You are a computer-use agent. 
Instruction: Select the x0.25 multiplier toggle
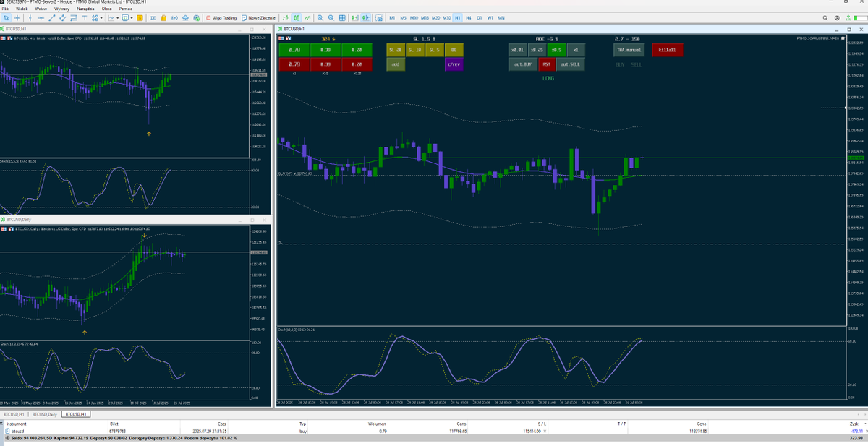[x=536, y=50]
